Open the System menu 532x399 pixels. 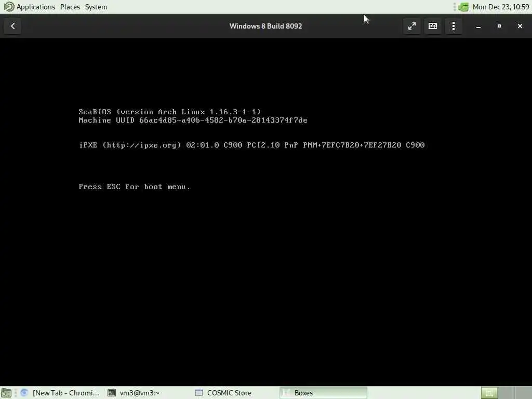96,7
